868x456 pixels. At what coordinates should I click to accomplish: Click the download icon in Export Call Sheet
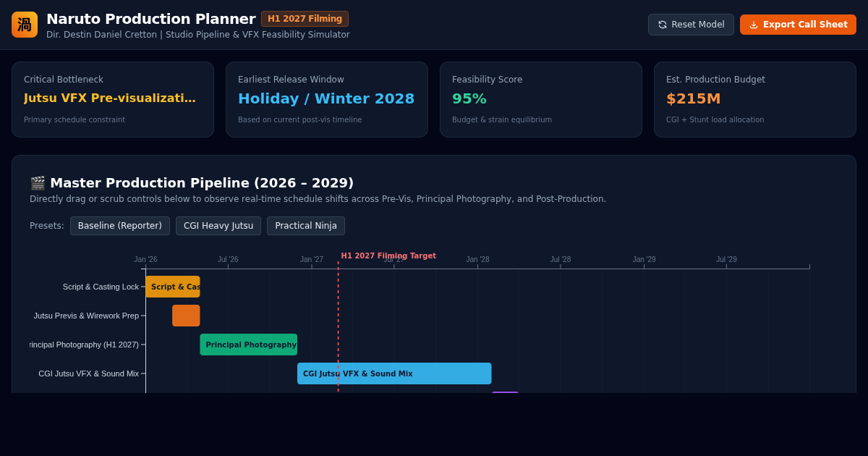point(754,25)
